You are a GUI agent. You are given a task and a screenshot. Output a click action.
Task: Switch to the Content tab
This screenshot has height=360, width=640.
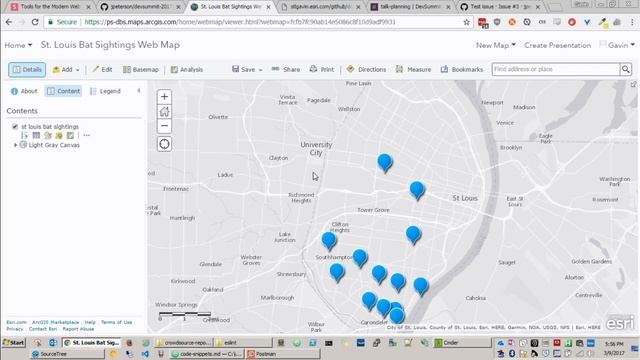pyautogui.click(x=63, y=91)
